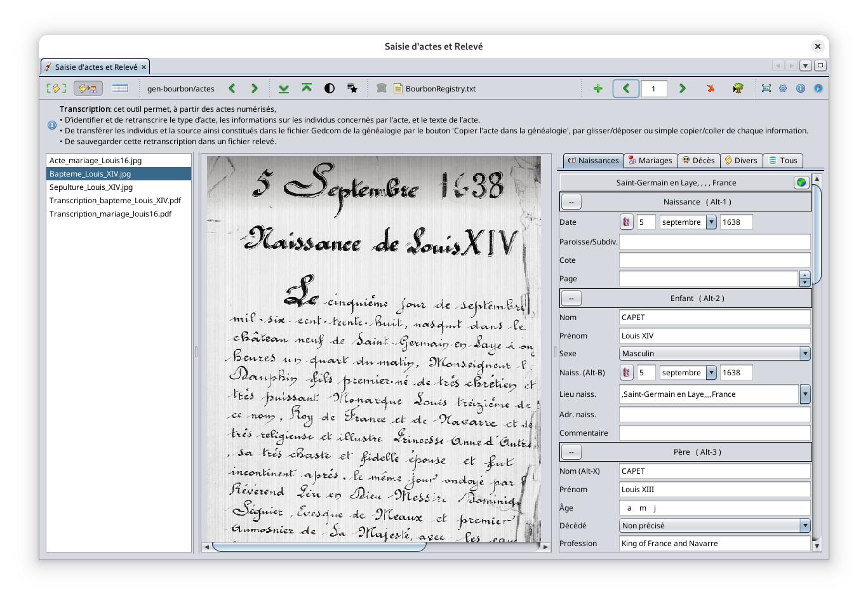
Task: Switch to the Décès tab
Action: coord(698,161)
